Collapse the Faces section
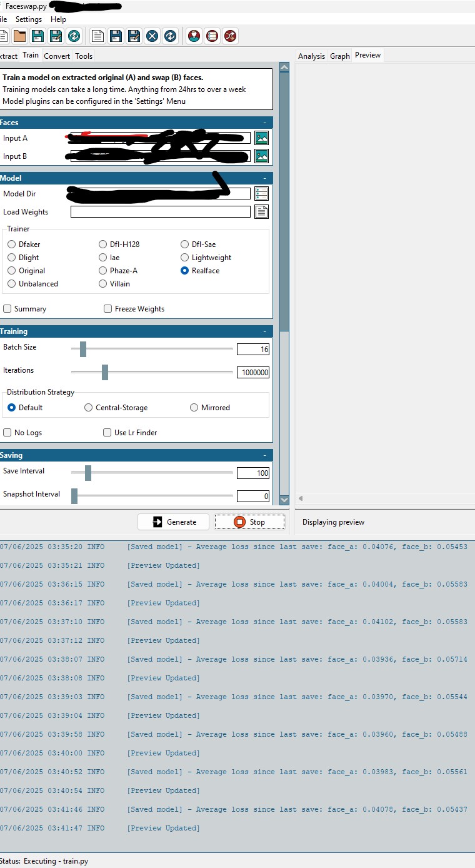 265,123
